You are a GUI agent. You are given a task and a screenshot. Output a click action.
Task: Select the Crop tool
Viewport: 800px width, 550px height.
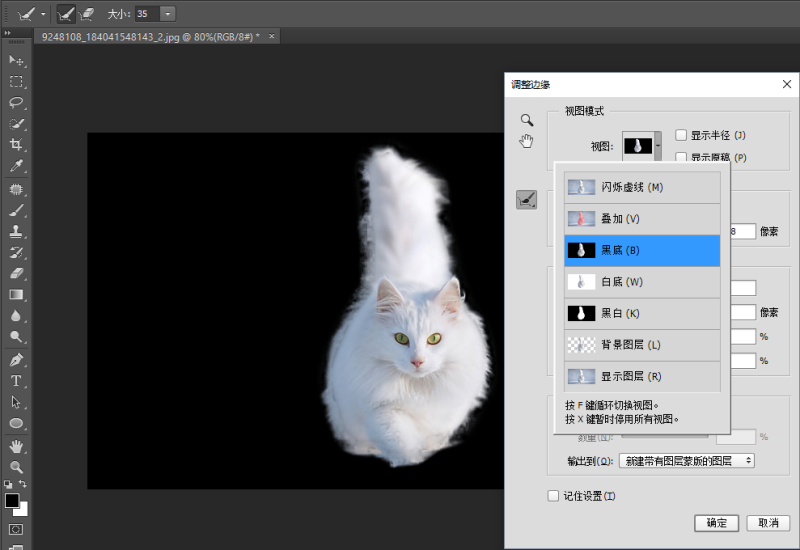coord(16,144)
